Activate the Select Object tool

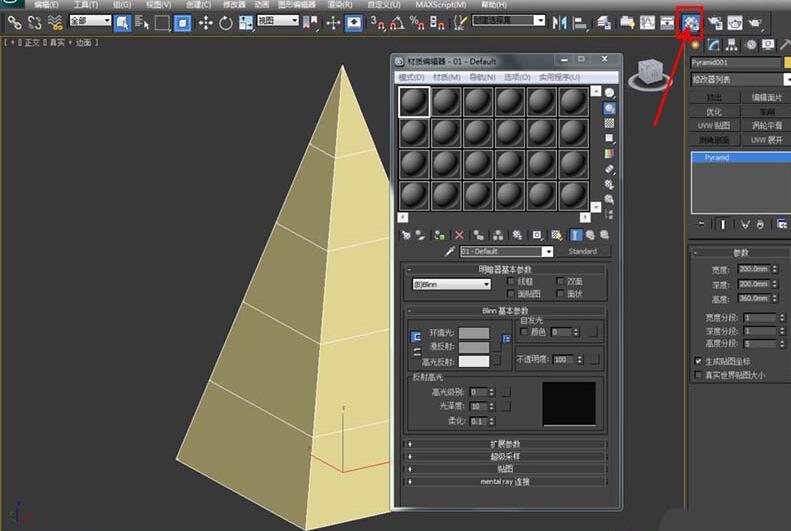point(122,23)
